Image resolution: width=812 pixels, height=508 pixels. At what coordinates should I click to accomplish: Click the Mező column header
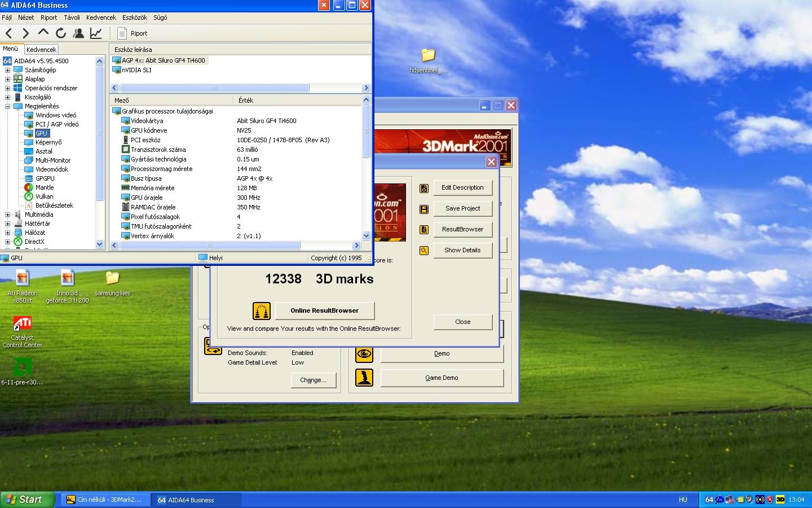pyautogui.click(x=172, y=100)
